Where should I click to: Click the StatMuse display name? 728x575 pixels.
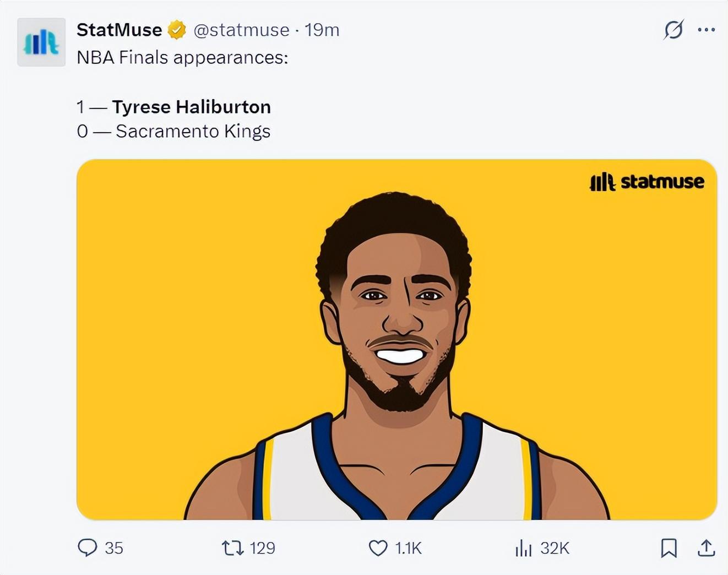pyautogui.click(x=119, y=30)
